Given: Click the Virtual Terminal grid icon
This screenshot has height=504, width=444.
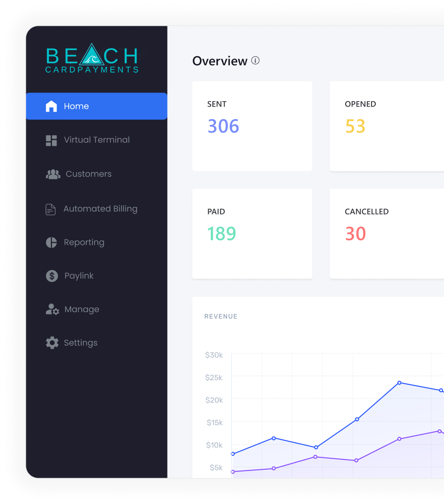Looking at the screenshot, I should tap(51, 140).
